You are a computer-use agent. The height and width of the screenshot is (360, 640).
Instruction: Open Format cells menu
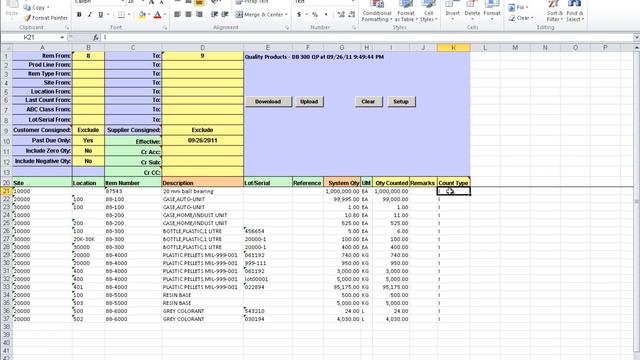[x=492, y=11]
